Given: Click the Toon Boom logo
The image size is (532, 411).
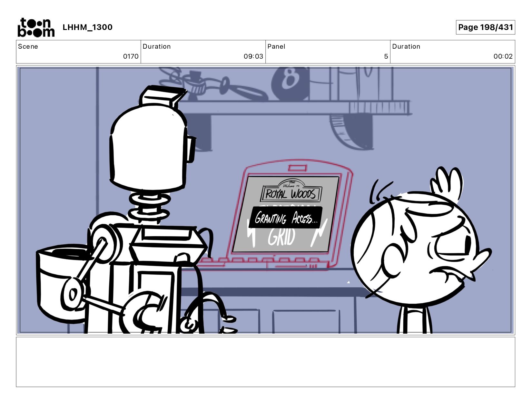Looking at the screenshot, I should [x=36, y=27].
